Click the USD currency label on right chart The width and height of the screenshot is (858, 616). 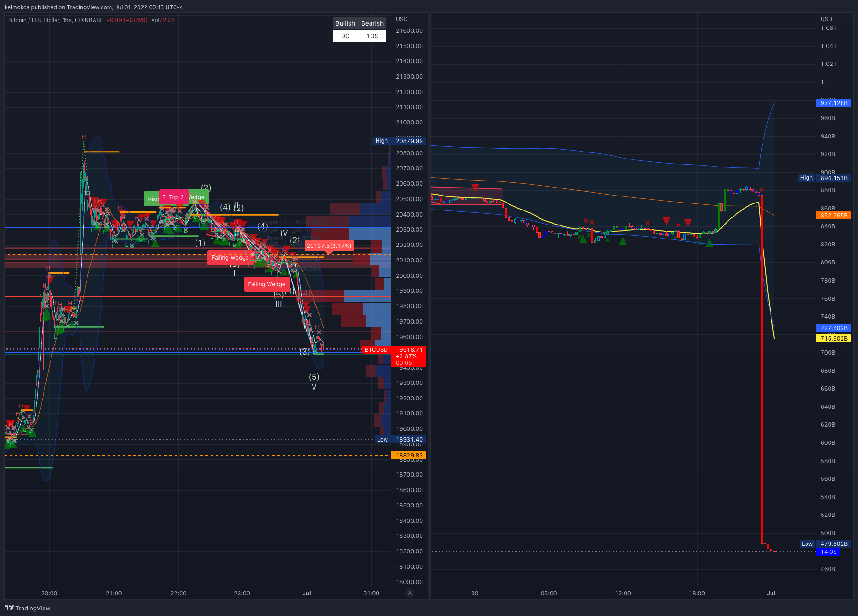[x=826, y=19]
